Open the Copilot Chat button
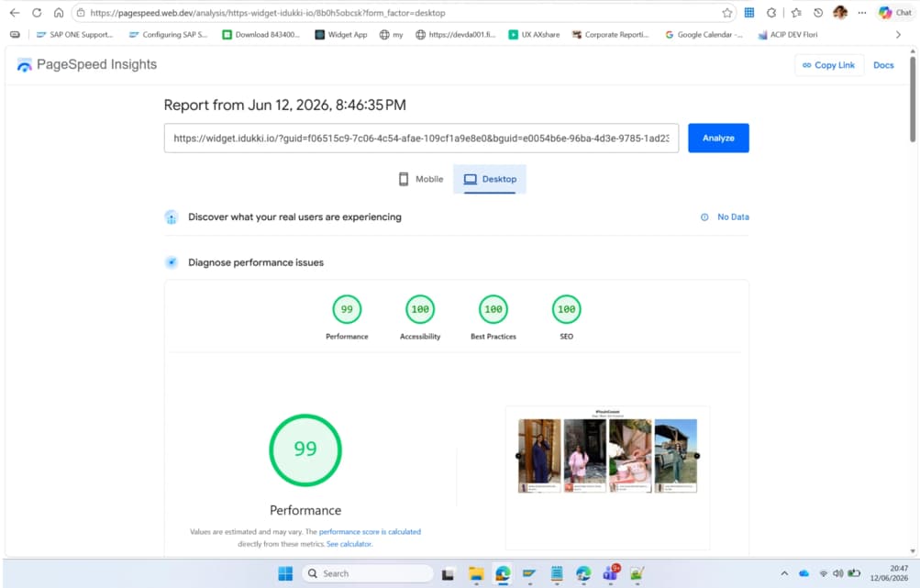Image resolution: width=920 pixels, height=588 pixels. tap(894, 12)
